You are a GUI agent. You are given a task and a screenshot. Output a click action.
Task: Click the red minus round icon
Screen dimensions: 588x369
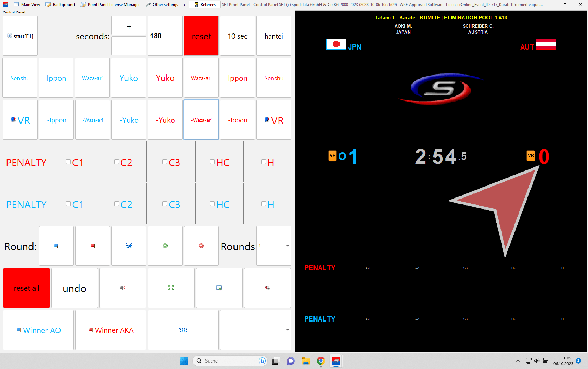coord(201,246)
